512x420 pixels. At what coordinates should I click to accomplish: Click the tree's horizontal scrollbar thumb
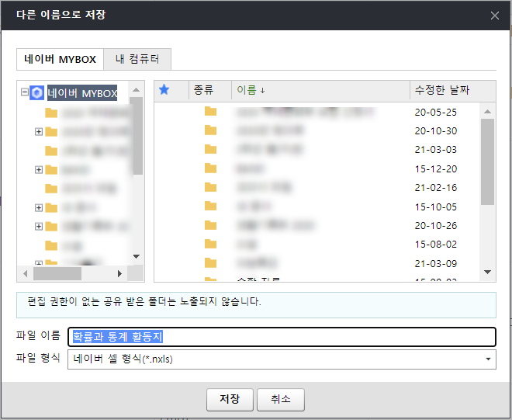[57, 273]
